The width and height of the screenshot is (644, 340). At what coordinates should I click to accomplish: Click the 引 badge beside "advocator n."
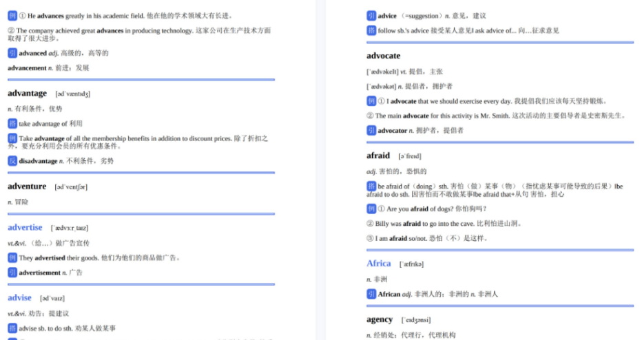point(371,130)
